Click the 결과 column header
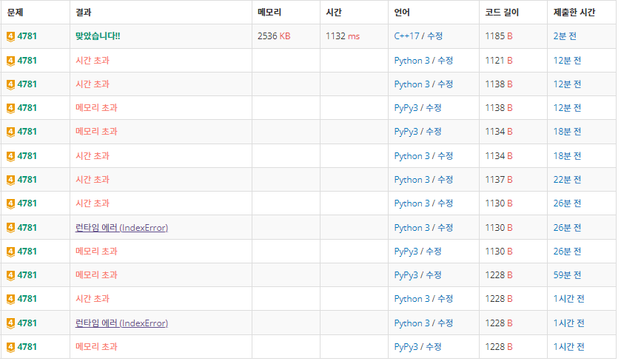The height and width of the screenshot is (364, 621). (x=84, y=13)
